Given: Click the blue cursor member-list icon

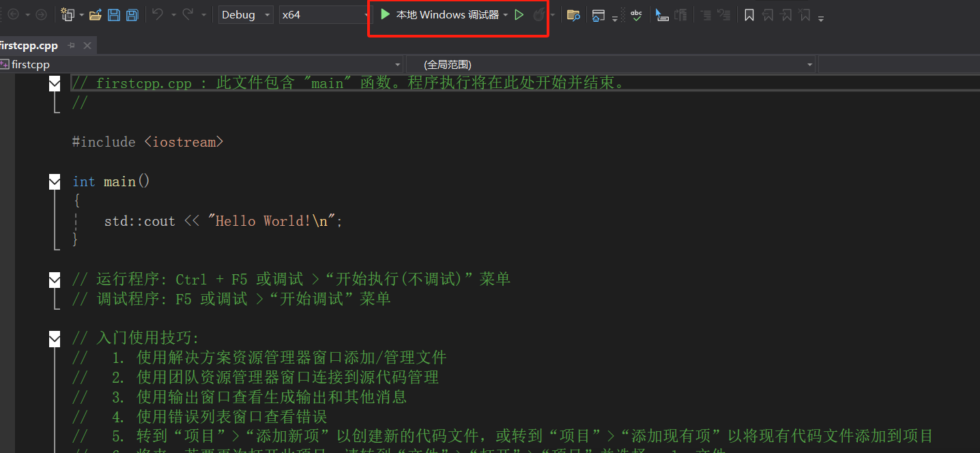Looking at the screenshot, I should [x=662, y=15].
